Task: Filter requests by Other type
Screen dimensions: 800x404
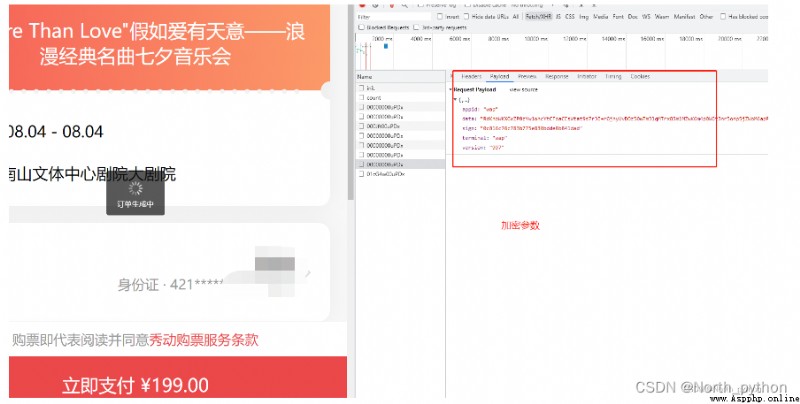Action: click(x=706, y=17)
